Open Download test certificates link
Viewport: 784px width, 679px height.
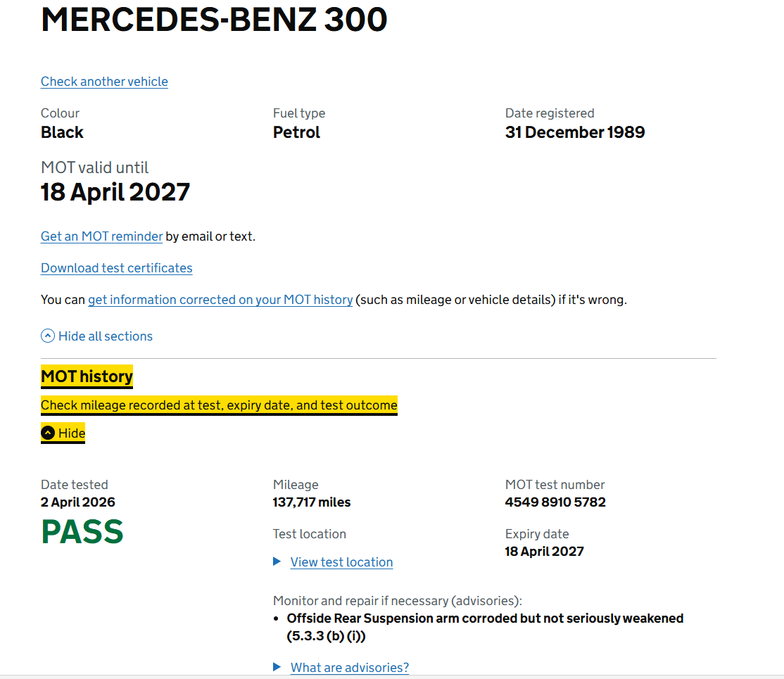(x=116, y=268)
